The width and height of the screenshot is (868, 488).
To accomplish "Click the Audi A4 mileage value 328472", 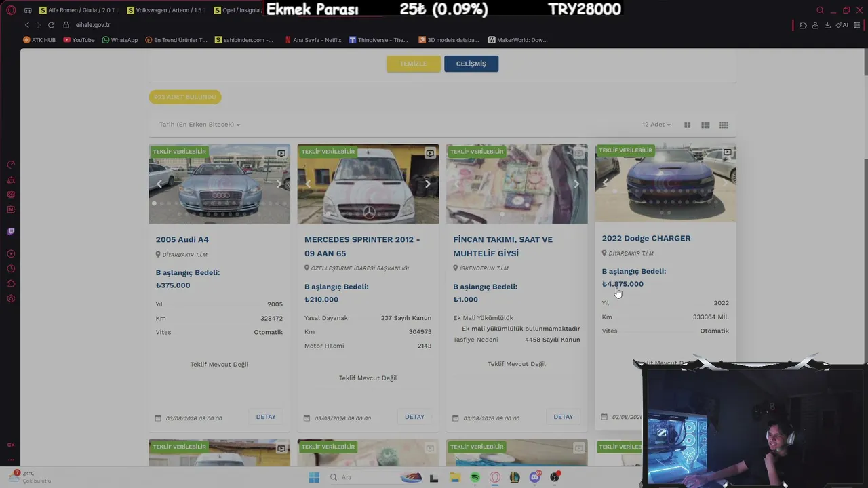I will point(271,318).
